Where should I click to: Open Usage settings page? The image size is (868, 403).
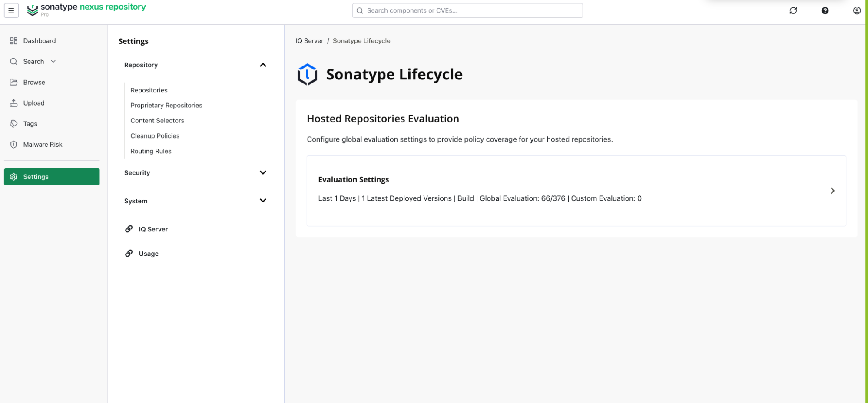[149, 254]
